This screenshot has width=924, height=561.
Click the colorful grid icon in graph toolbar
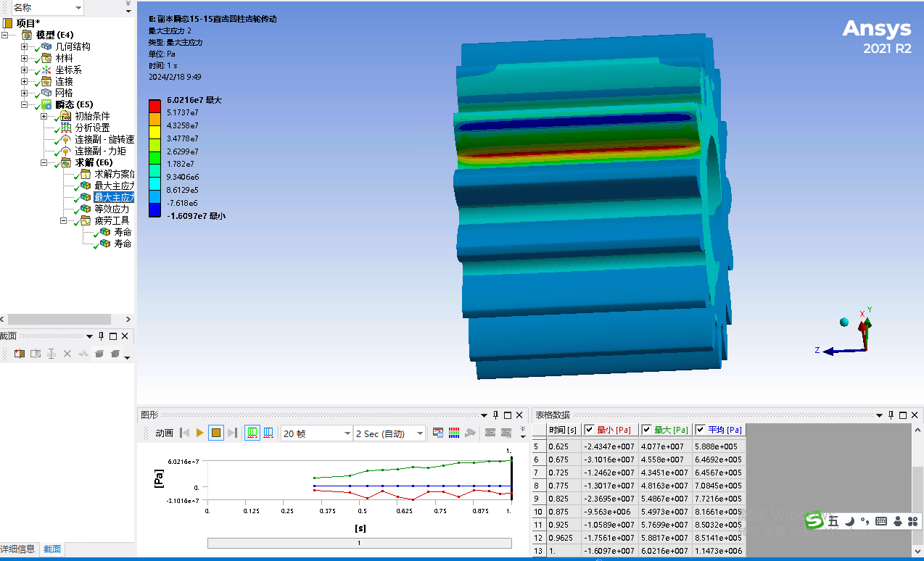point(454,433)
